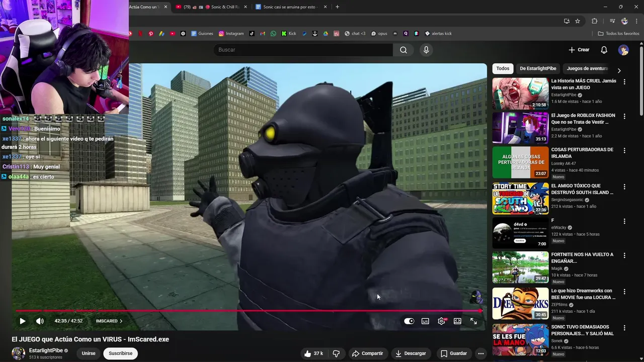
Task: Open options for the F video
Action: pos(624,221)
